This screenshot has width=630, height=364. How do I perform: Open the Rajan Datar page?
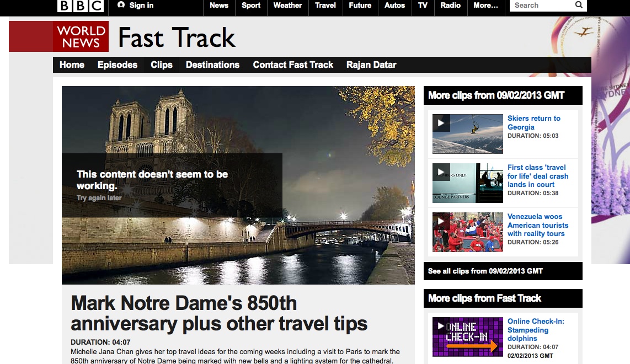pos(371,65)
